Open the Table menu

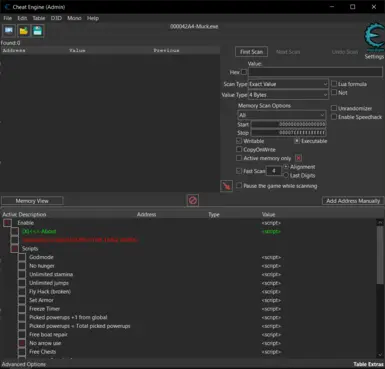tap(39, 18)
